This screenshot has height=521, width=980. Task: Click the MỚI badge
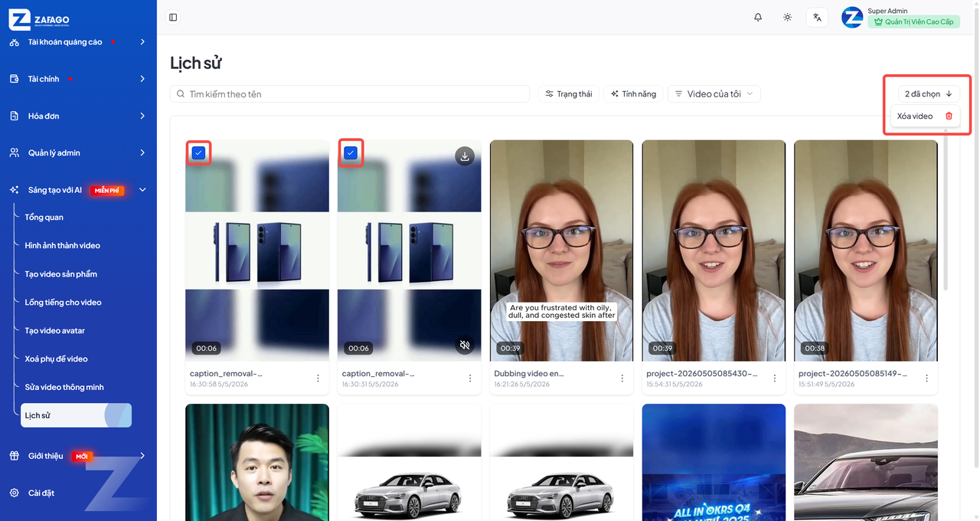point(82,457)
